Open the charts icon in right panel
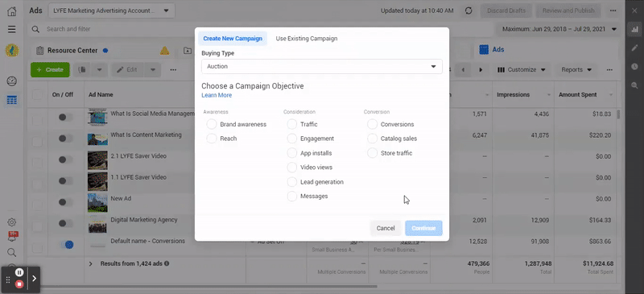 click(x=634, y=29)
